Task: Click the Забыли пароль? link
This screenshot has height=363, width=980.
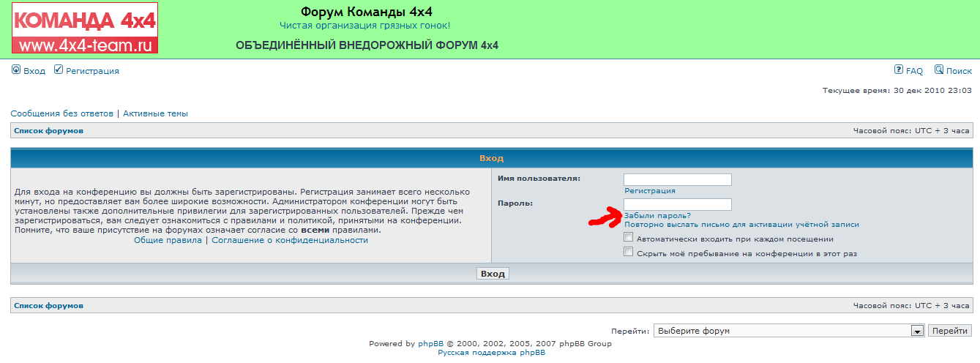Action: point(657,215)
